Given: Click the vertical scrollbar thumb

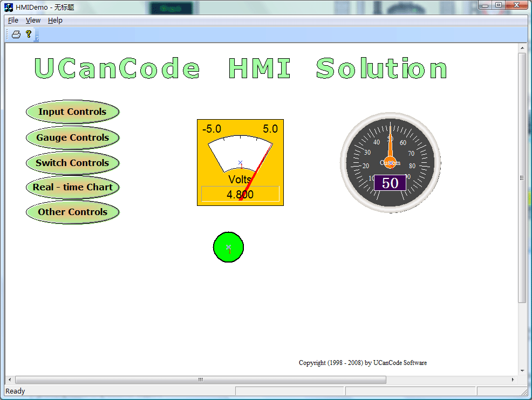Looking at the screenshot, I should (522, 177).
